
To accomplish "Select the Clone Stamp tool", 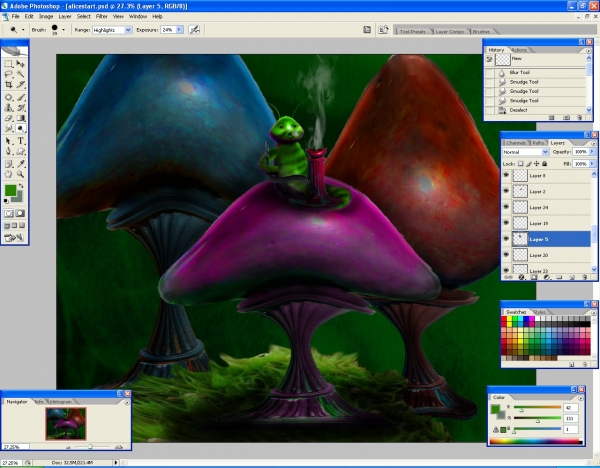I will tap(8, 108).
